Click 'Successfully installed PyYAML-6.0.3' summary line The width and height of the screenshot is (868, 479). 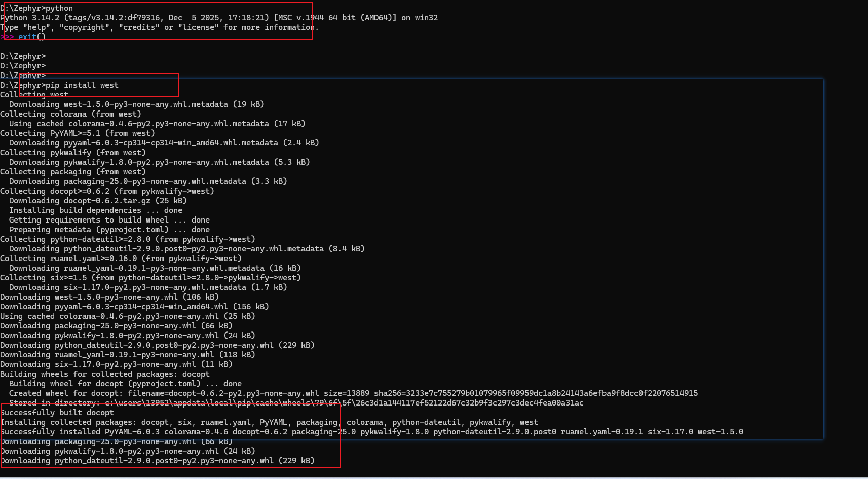coord(372,432)
